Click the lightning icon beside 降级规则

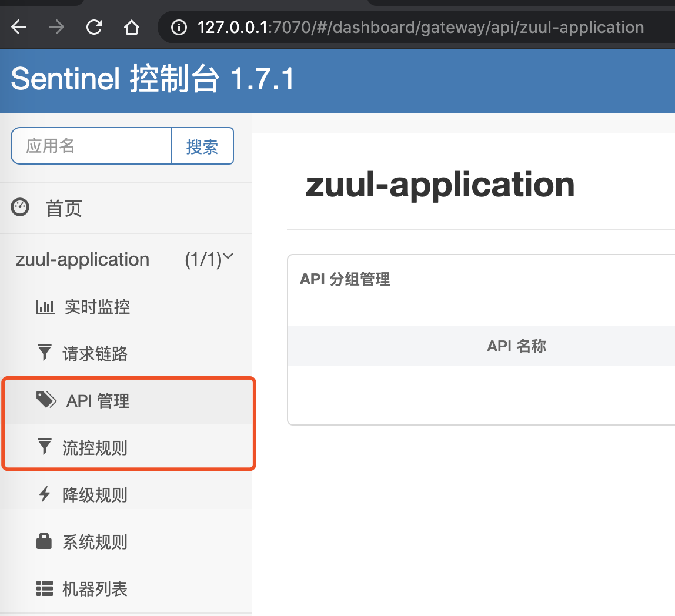tap(45, 494)
